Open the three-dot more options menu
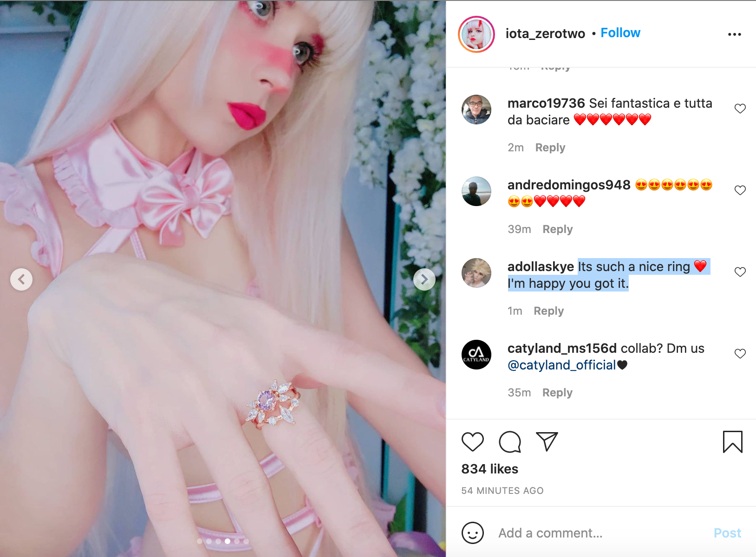 (x=734, y=34)
